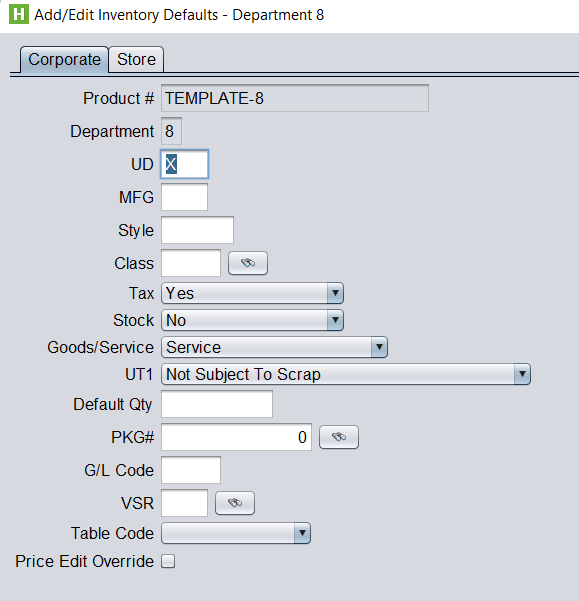Focus the MFG text field
Viewport: 579px width, 601px height.
tap(184, 197)
